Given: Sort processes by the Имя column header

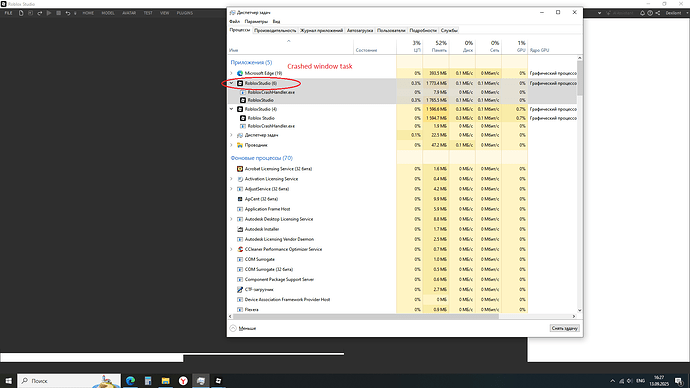Looking at the screenshot, I should point(291,46).
